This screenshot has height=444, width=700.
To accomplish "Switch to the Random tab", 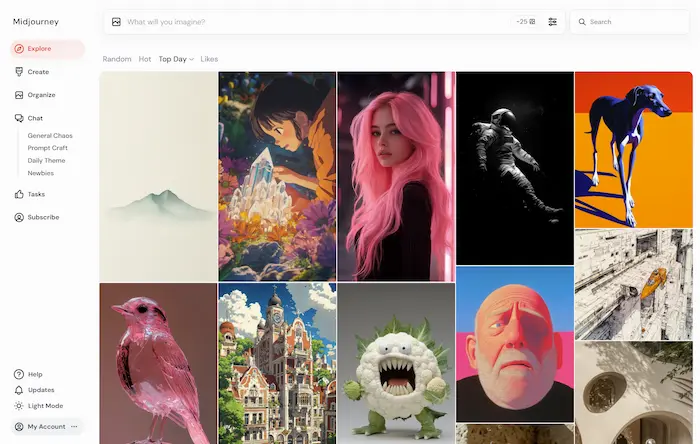I will pyautogui.click(x=117, y=59).
